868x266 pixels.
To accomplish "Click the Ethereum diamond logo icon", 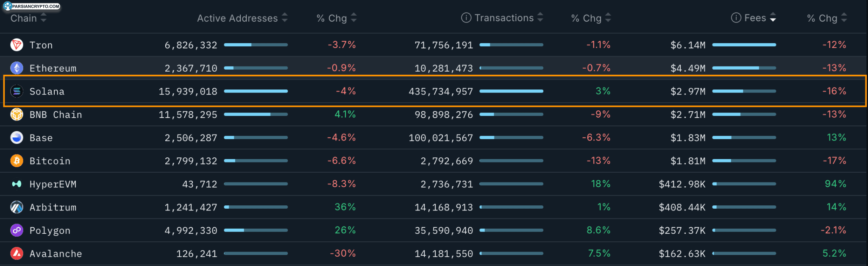I will click(17, 68).
